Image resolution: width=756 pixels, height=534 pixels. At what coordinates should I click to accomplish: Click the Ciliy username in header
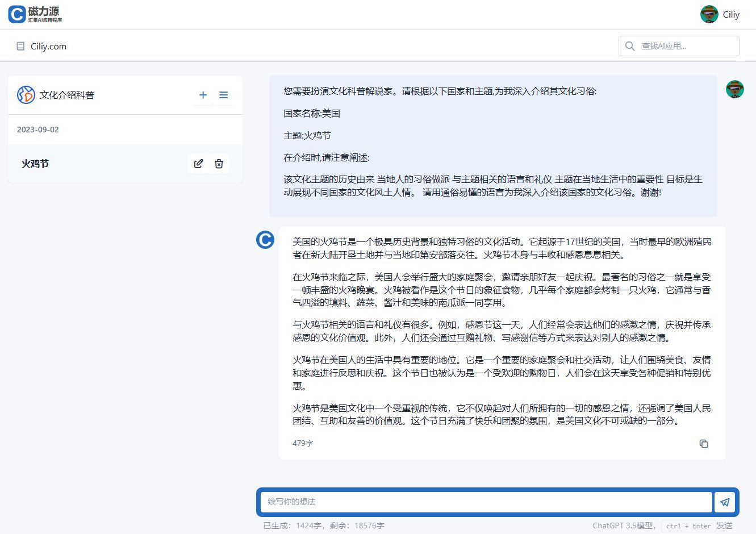(x=731, y=15)
